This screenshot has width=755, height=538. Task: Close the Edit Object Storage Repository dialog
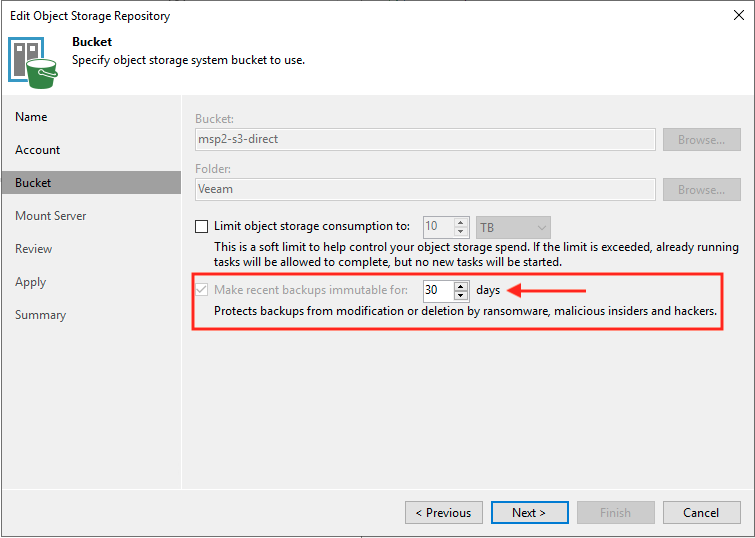point(739,15)
